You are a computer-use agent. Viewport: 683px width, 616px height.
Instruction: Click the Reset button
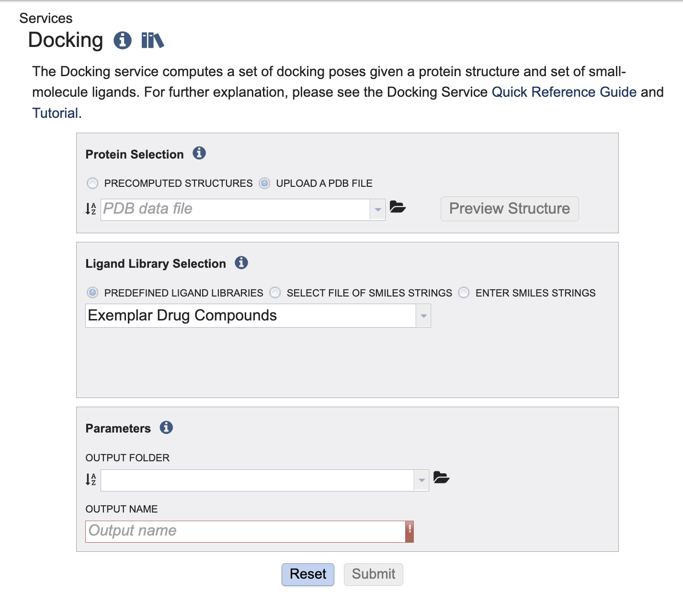[x=308, y=574]
